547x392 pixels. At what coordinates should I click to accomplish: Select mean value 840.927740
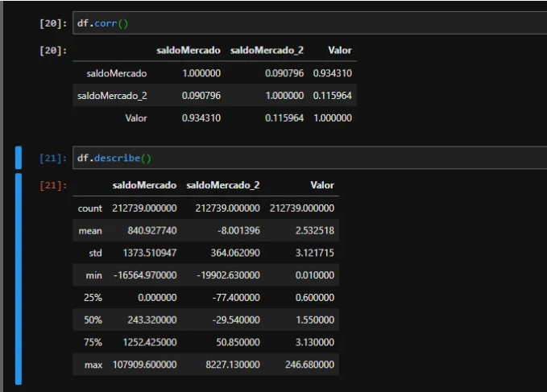coord(152,231)
